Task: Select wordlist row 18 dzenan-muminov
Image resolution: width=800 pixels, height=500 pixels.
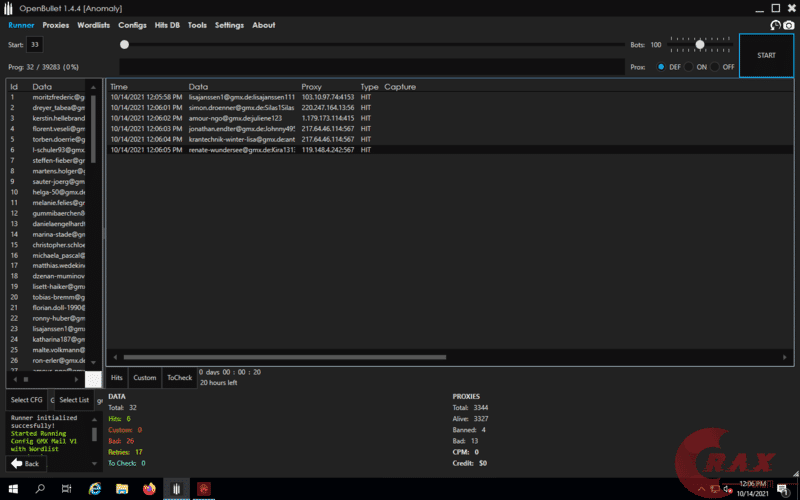Action: pos(48,276)
